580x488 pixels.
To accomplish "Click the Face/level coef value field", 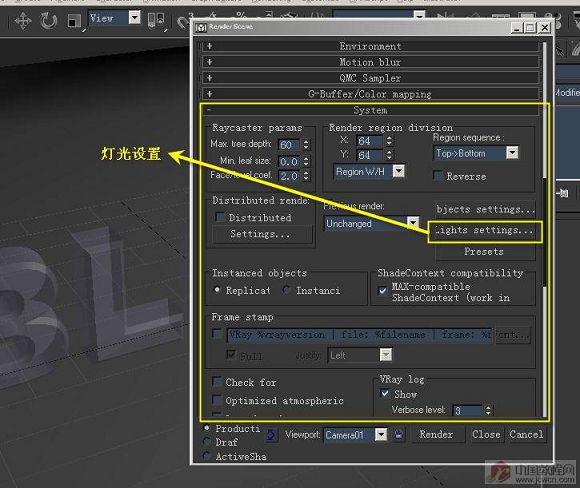I will 289,176.
